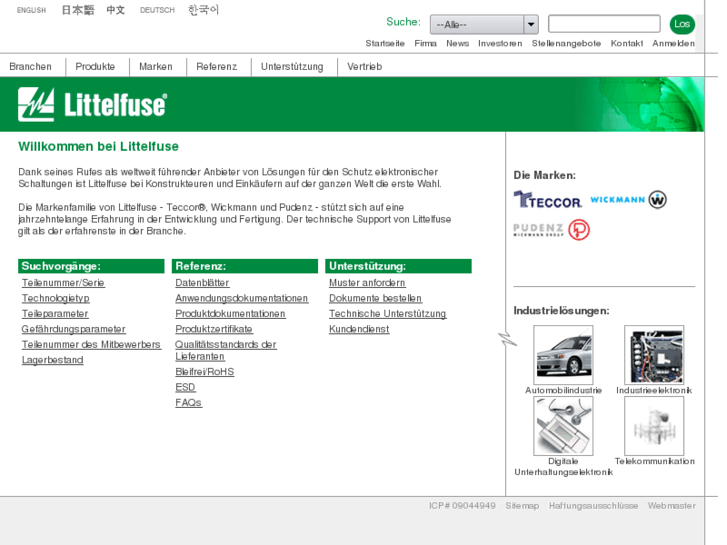
Task: Click the Industrieelektronik caption
Action: 654,391
